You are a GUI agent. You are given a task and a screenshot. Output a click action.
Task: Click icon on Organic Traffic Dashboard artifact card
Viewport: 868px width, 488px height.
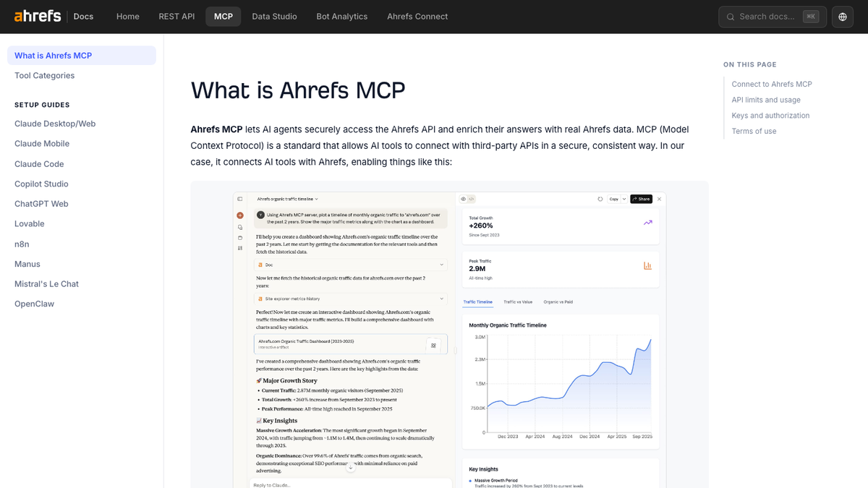click(x=433, y=345)
